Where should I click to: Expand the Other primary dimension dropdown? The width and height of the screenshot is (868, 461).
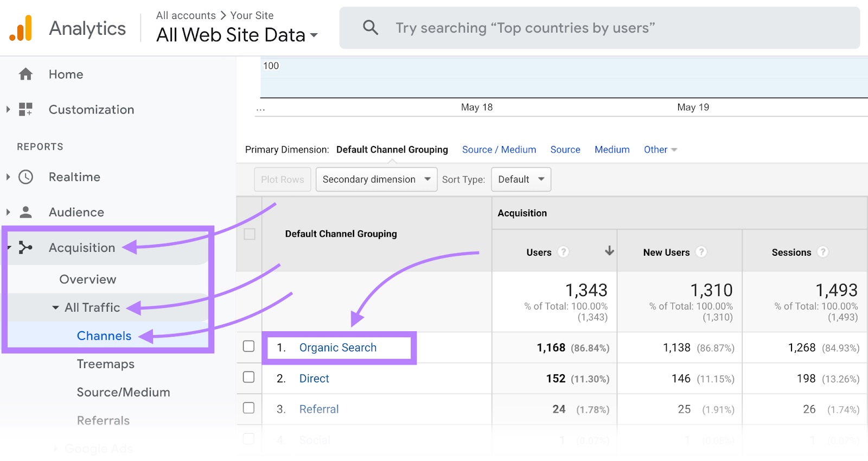(660, 150)
